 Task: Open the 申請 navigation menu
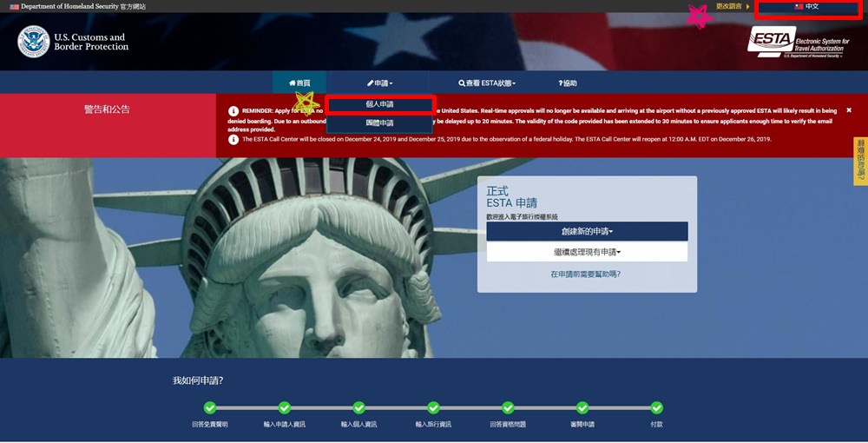379,83
